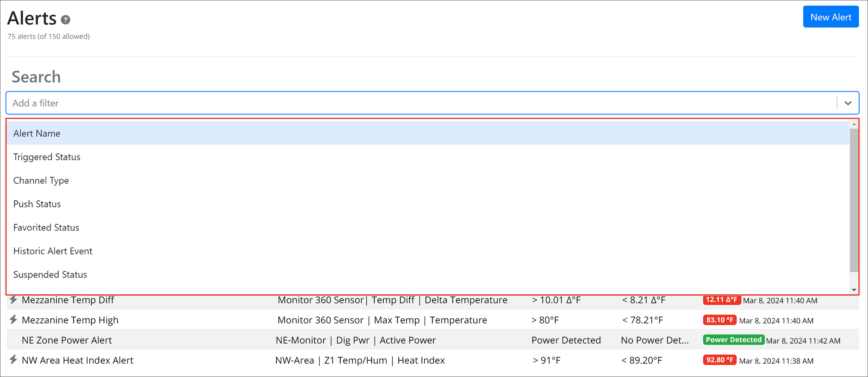The width and height of the screenshot is (868, 377).
Task: Pick the Favorited Status filter
Action: tap(46, 228)
